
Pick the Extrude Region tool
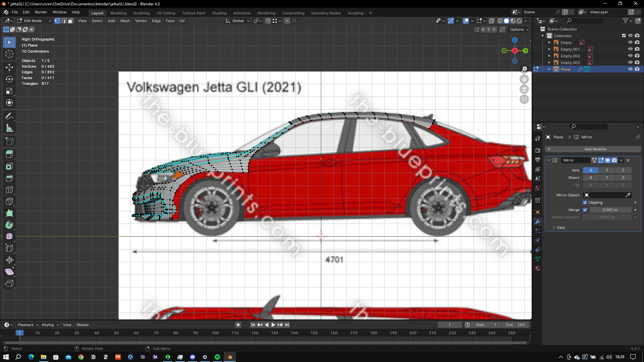9,154
